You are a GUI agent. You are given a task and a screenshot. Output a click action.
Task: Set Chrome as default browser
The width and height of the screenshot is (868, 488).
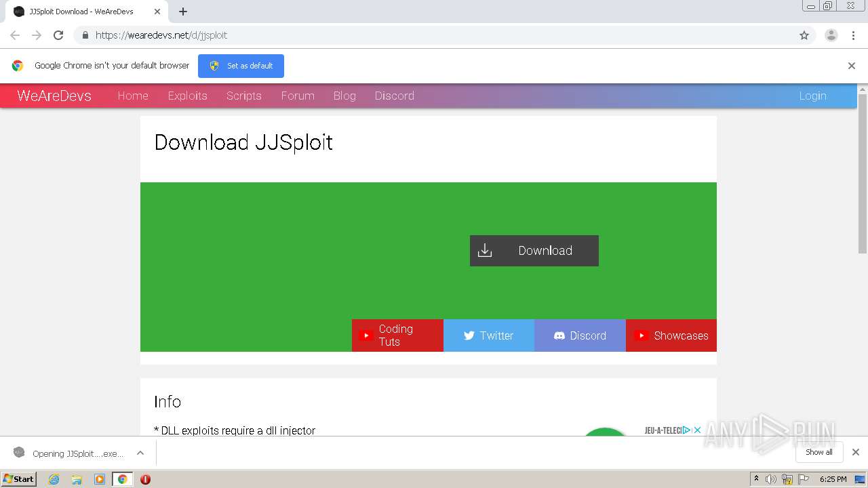(x=241, y=66)
